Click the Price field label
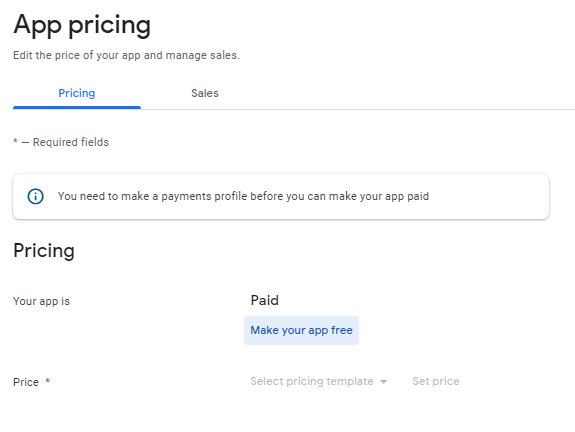This screenshot has height=432, width=575. tap(26, 382)
